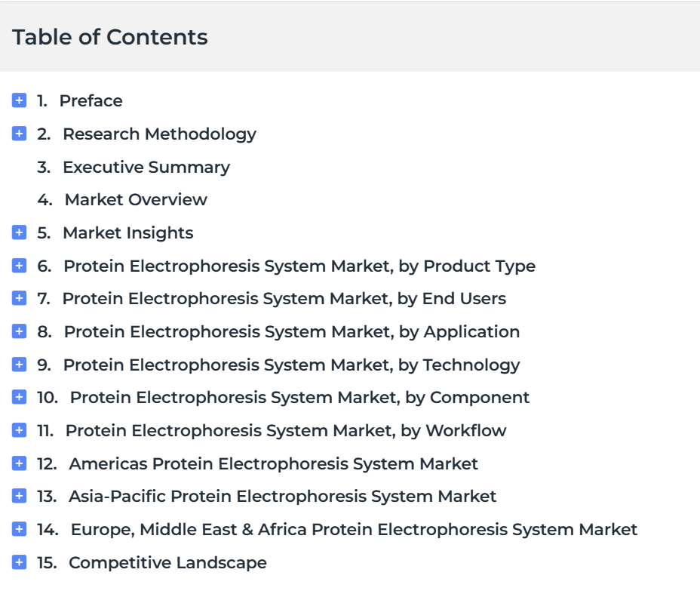
Task: Open the Executive Summary entry
Action: pos(146,167)
